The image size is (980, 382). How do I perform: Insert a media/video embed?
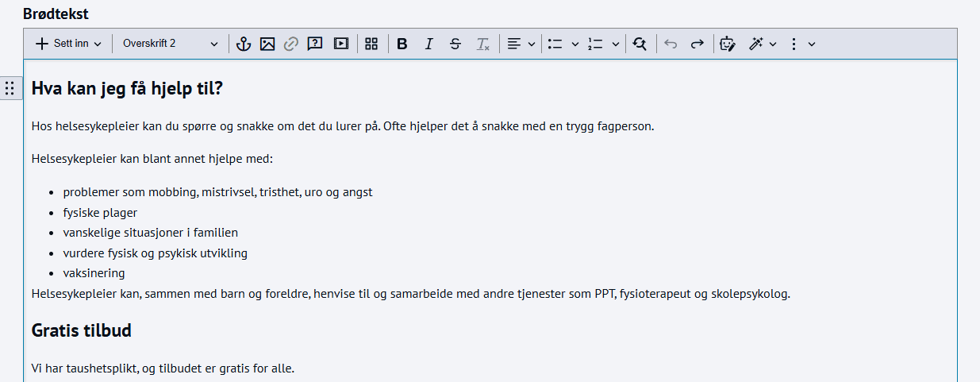click(341, 44)
